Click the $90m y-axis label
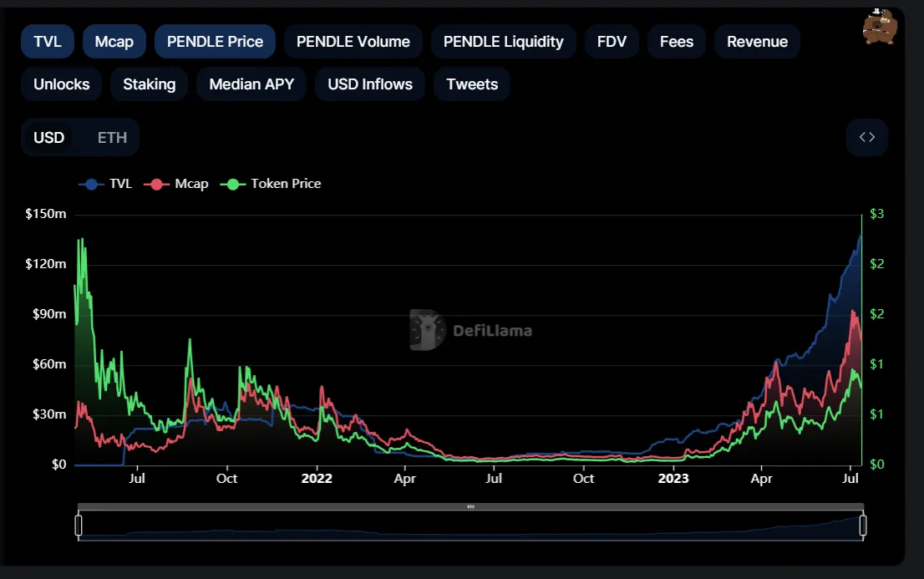Viewport: 924px width, 579px height. point(49,314)
